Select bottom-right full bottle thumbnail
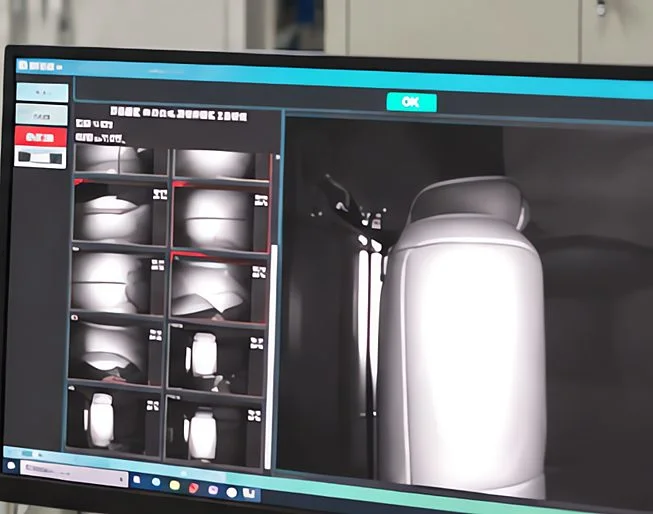This screenshot has height=514, width=653. [214, 429]
